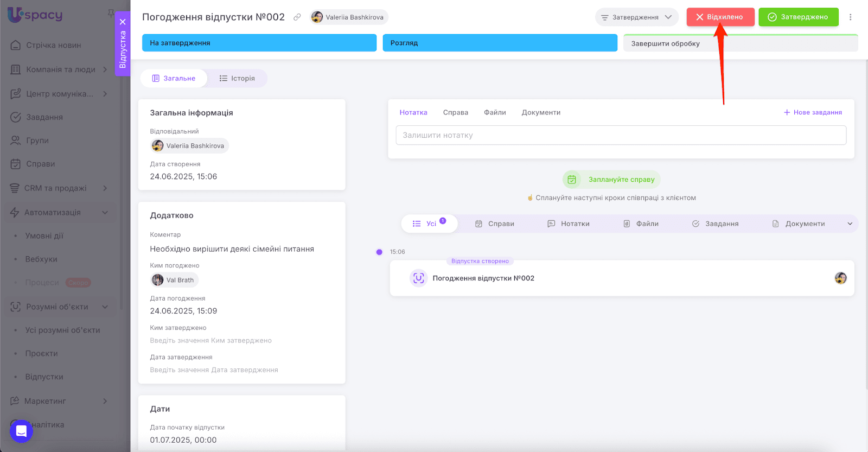This screenshot has width=868, height=452.
Task: Click the Нове завдання link
Action: 813,112
